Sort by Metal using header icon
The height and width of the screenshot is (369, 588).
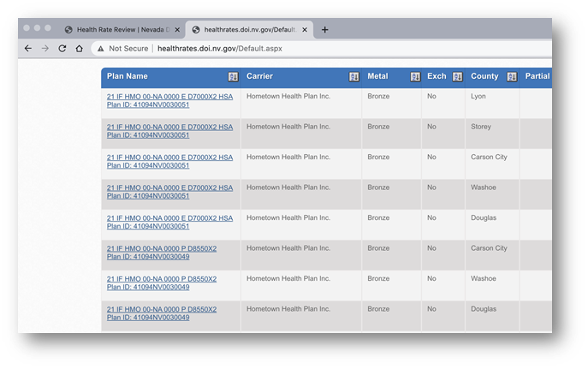tap(414, 77)
